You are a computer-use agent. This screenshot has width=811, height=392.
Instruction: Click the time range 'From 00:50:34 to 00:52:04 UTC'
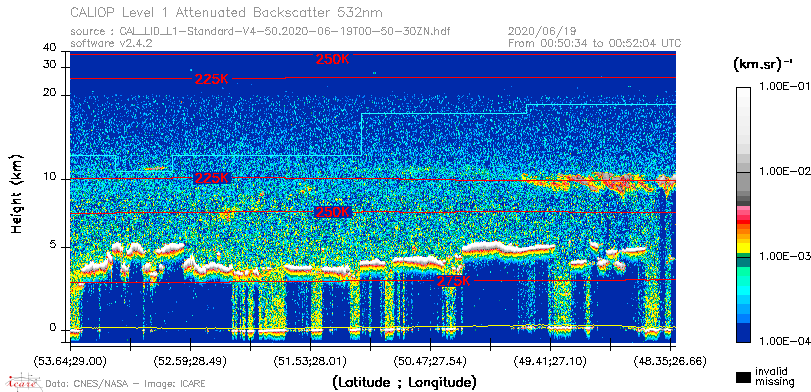click(x=594, y=43)
